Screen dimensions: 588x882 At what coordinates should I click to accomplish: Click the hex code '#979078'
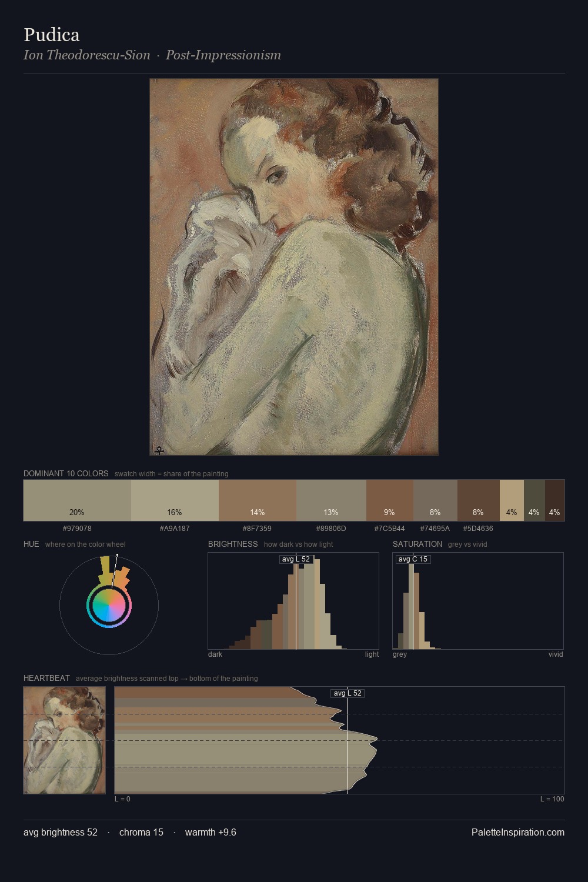pyautogui.click(x=77, y=529)
